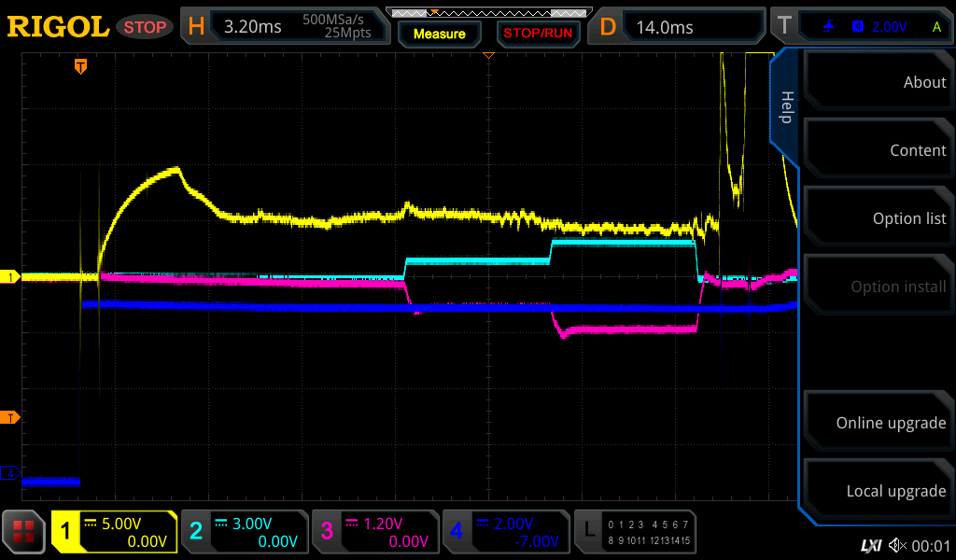Open the horizontal timebase 3.20ms settings
This screenshot has height=560, width=956.
(283, 26)
